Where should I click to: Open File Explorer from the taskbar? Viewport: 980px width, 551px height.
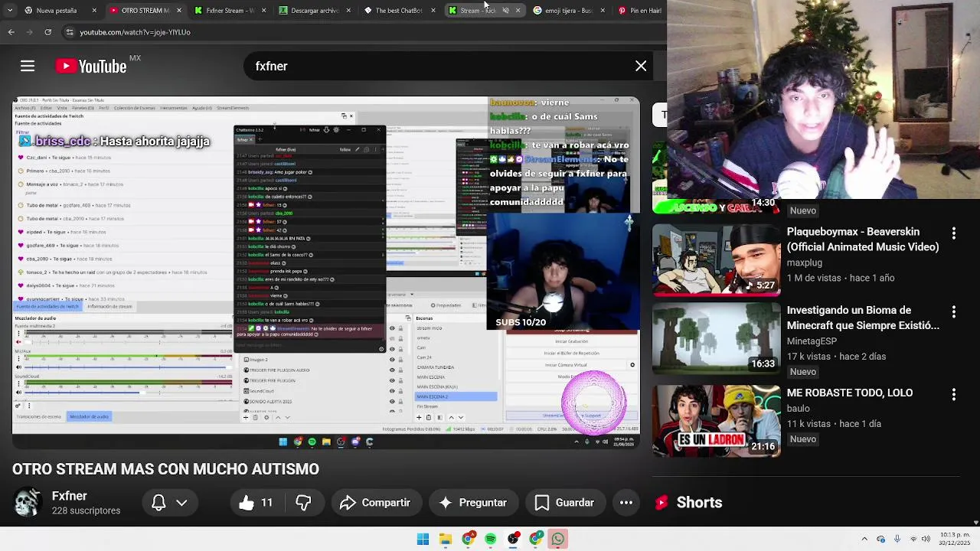[x=446, y=540]
